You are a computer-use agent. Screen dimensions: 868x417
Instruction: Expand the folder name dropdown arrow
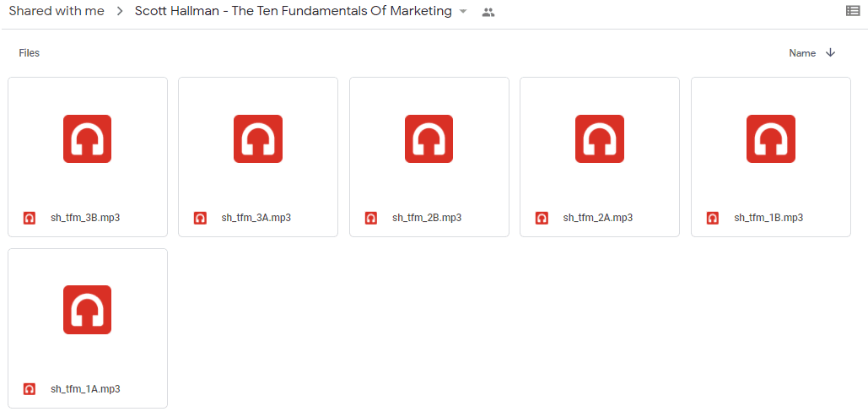click(463, 12)
